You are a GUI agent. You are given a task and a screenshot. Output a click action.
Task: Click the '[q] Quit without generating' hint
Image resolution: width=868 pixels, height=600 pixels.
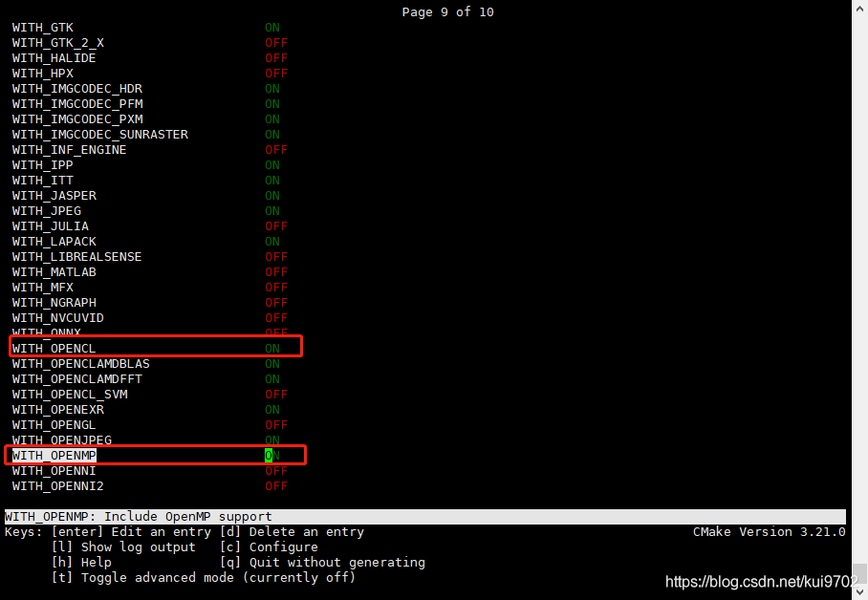pyautogui.click(x=323, y=563)
